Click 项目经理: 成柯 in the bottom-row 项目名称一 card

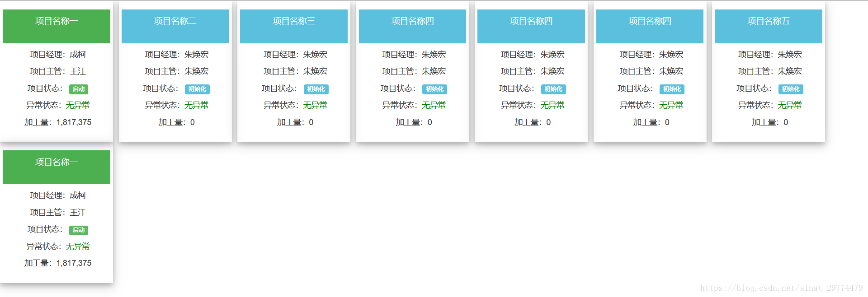point(58,195)
